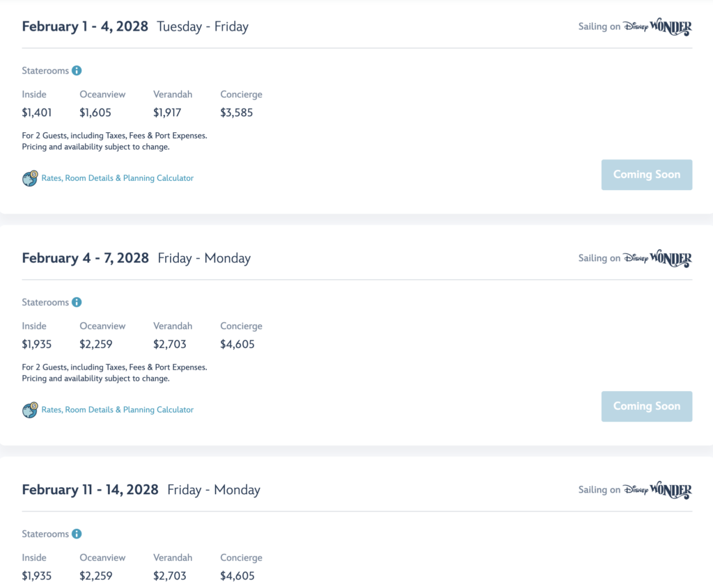Click Disney Wonder logo on February 4-7 sailing

point(657,259)
